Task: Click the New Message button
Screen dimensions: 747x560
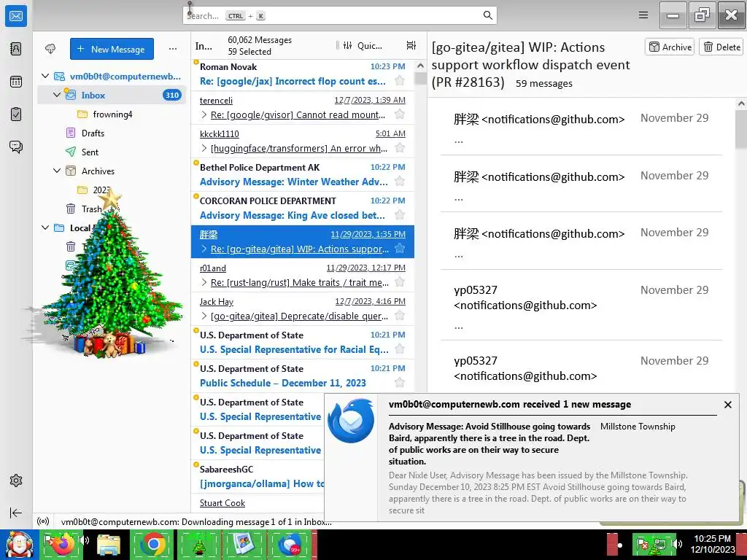Action: coord(112,49)
